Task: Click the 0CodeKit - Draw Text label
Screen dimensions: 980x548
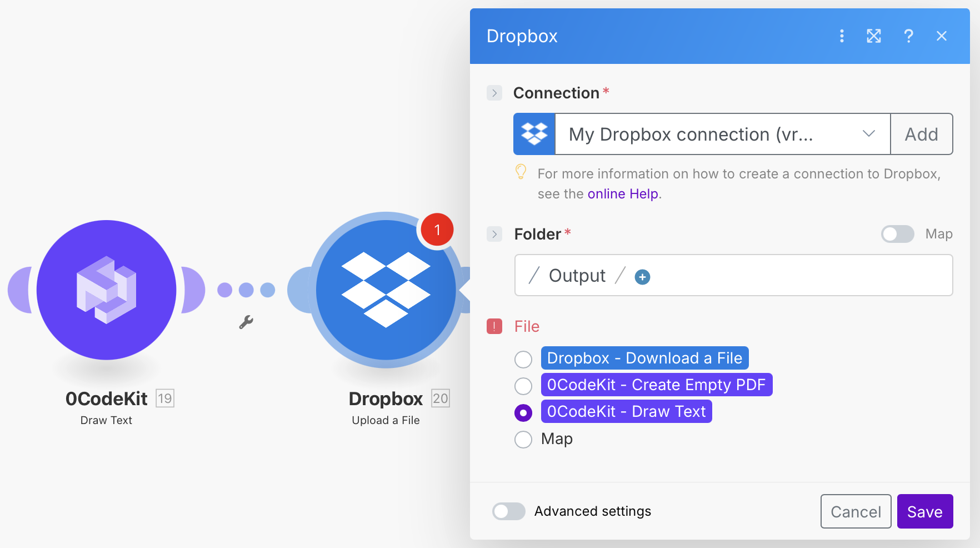Action: (x=627, y=411)
